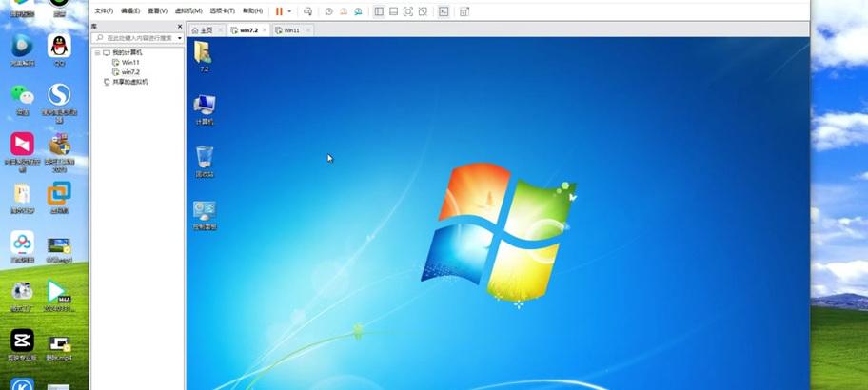Open the 选项卡(T) menu

click(223, 11)
